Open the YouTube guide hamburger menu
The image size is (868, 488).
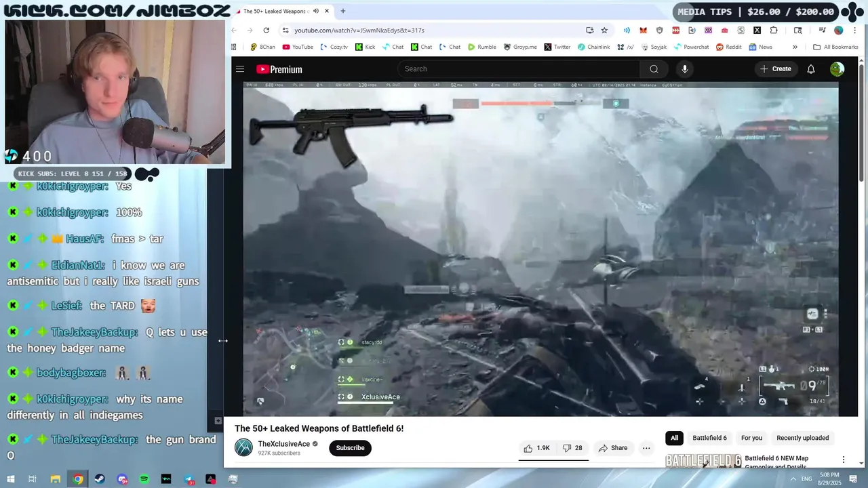pyautogui.click(x=240, y=69)
